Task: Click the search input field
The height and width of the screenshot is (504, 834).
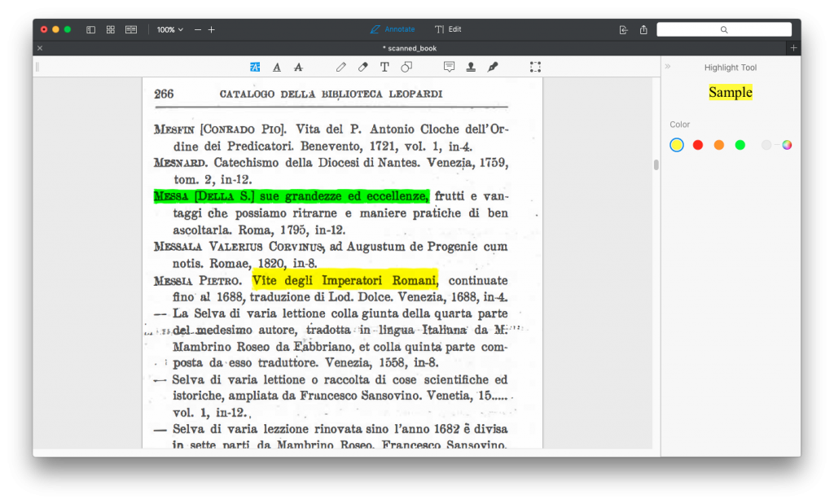Action: (x=724, y=29)
